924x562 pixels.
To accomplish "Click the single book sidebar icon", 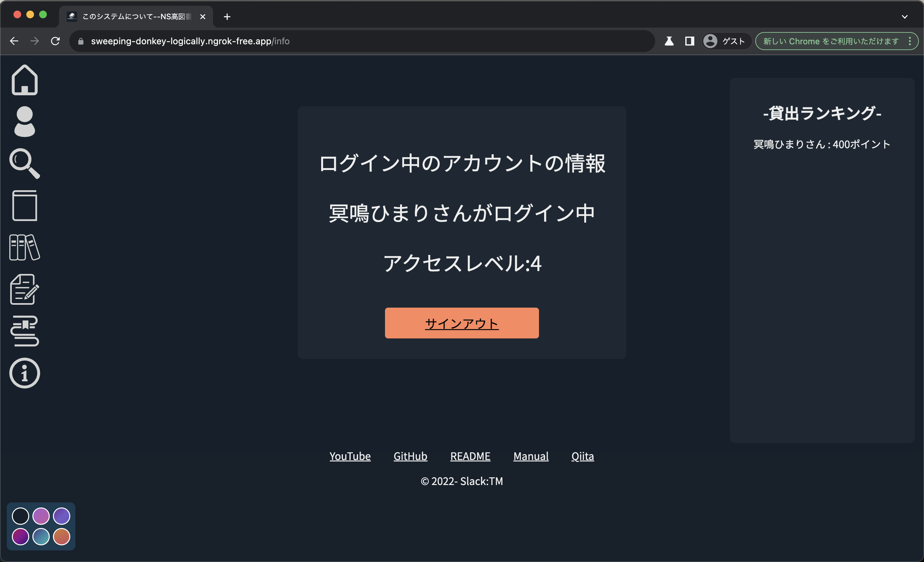I will [x=24, y=205].
